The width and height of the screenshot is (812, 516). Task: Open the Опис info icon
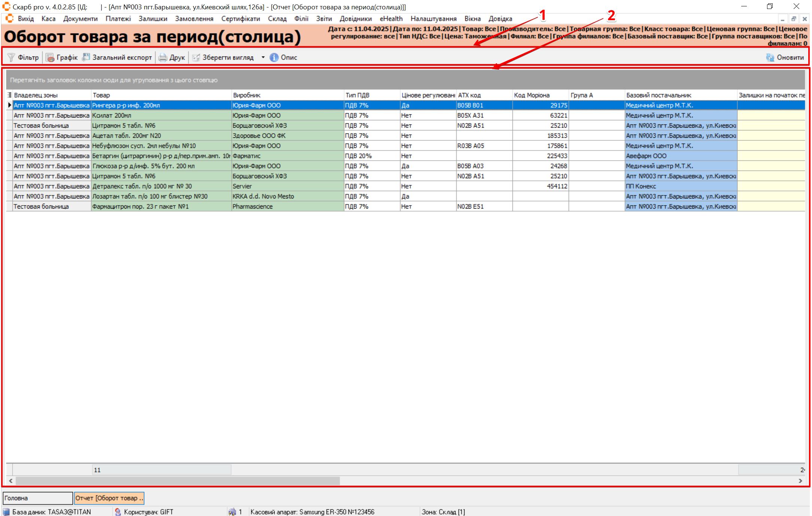click(x=274, y=57)
